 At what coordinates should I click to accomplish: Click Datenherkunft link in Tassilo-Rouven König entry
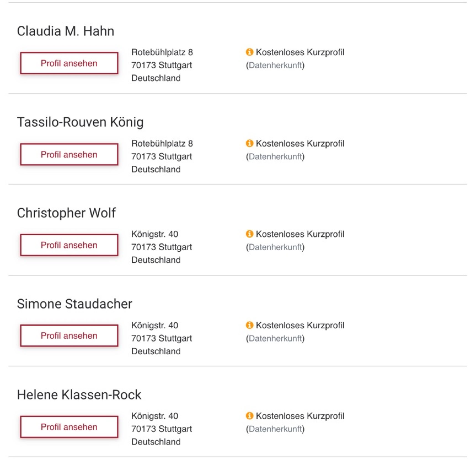click(275, 157)
